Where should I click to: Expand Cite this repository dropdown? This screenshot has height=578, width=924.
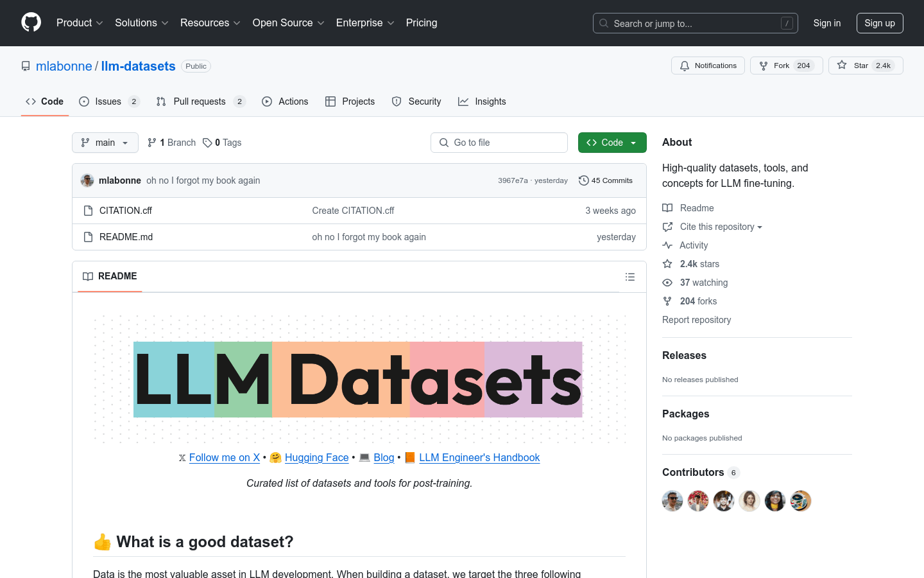tap(712, 227)
